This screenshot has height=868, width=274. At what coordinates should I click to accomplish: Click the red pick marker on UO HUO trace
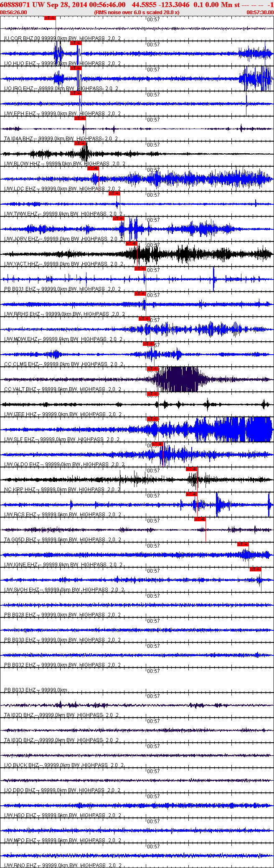[76, 43]
